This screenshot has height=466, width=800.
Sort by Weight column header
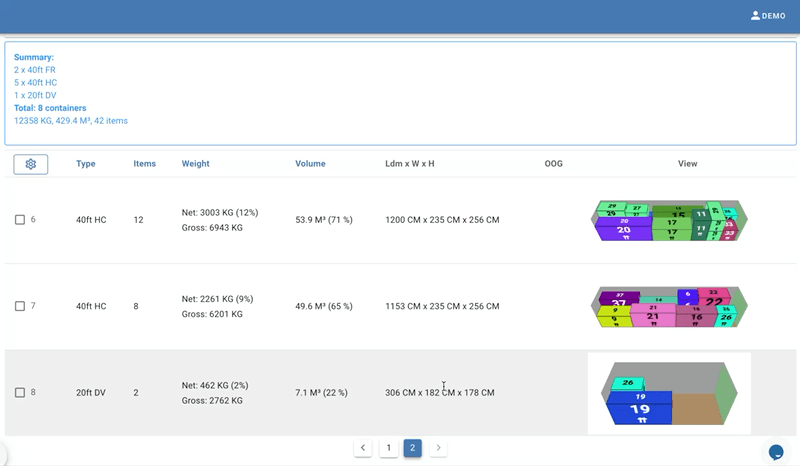pyautogui.click(x=195, y=163)
